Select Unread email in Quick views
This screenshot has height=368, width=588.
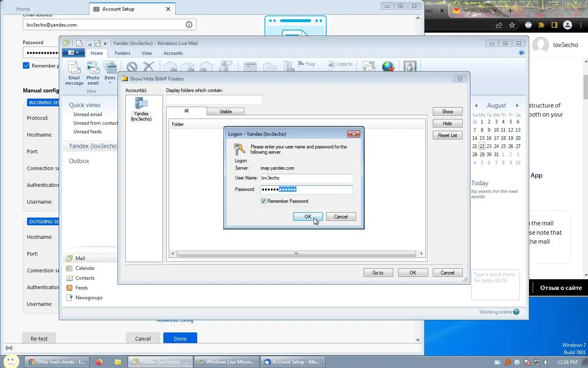(88, 114)
